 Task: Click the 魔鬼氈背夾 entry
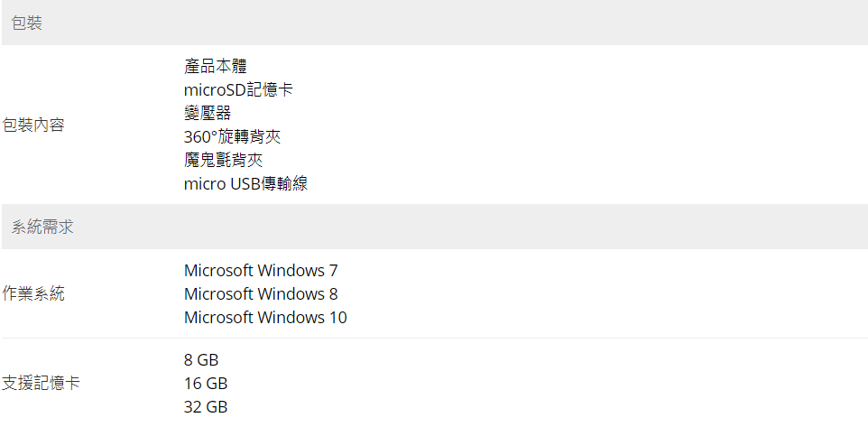[223, 160]
